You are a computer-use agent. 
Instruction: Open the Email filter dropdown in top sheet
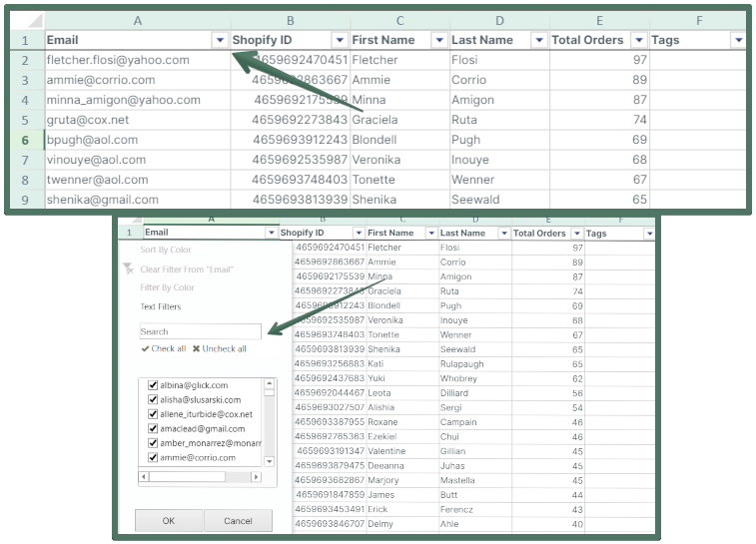click(221, 40)
